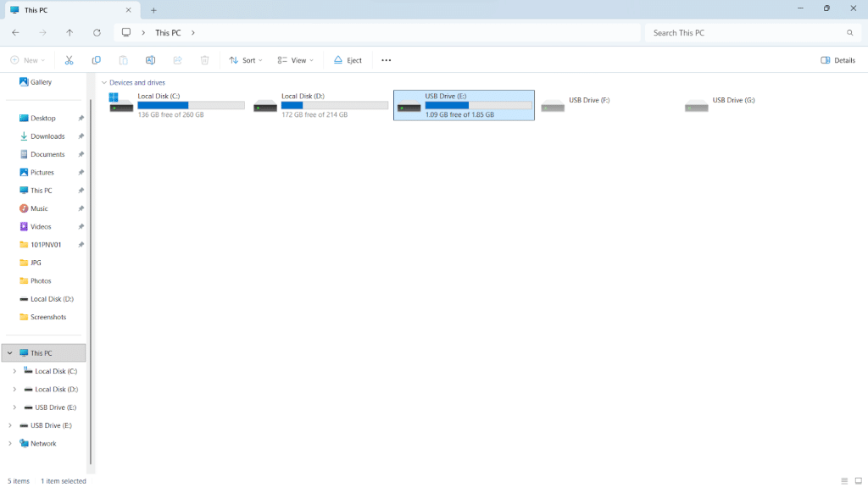Open a new tab with plus button
Screen dimensions: 868x488
(153, 10)
